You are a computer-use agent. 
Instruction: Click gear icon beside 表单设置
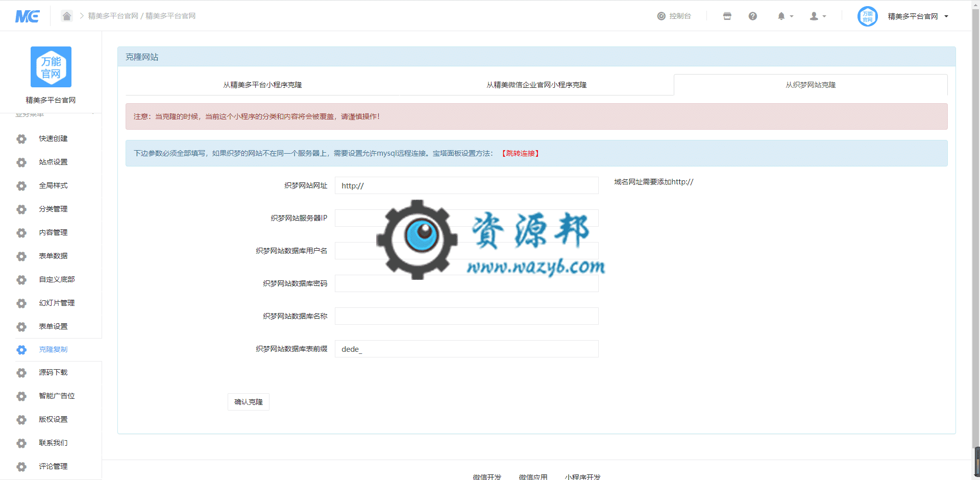pos(21,327)
